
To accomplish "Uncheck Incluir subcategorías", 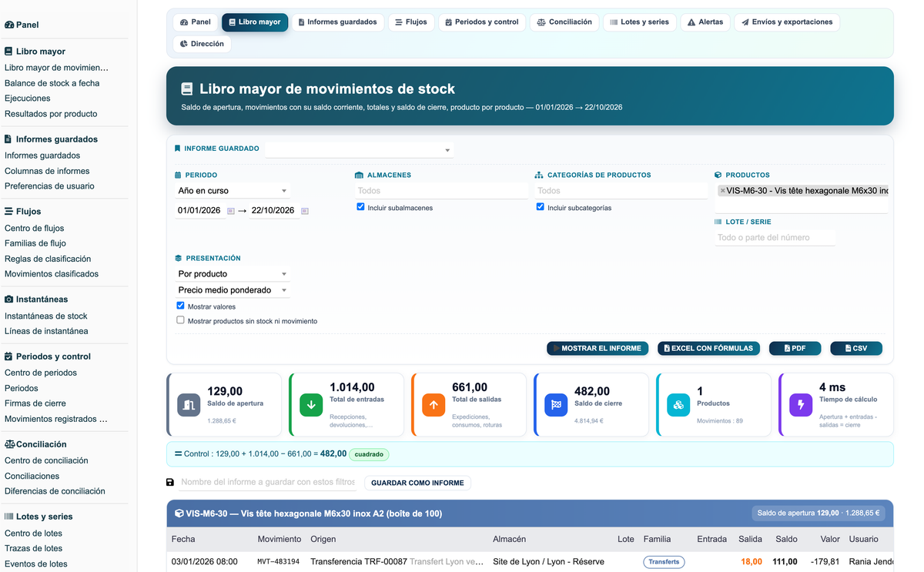I will 540,207.
